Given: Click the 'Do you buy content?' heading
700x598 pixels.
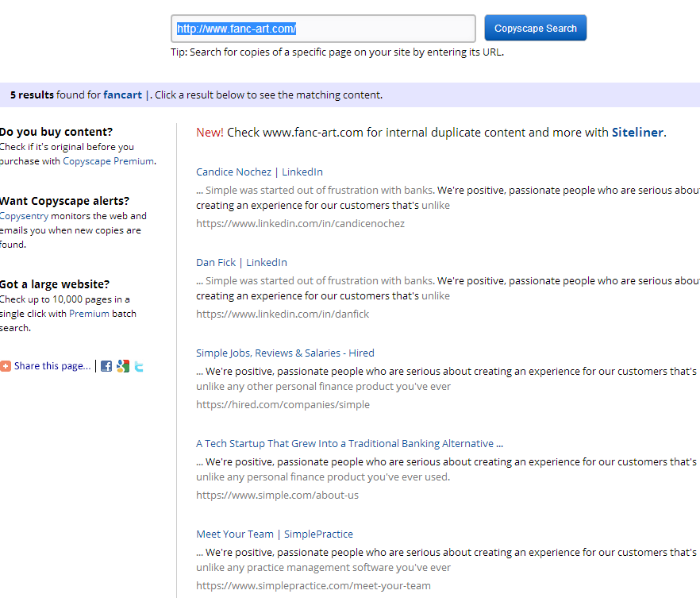Looking at the screenshot, I should [x=56, y=132].
